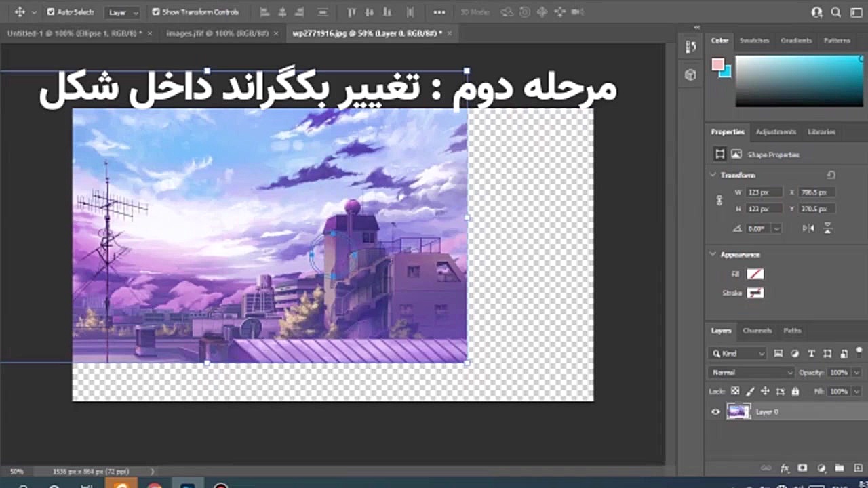Toggle the Auto-Select checkbox

[x=50, y=12]
